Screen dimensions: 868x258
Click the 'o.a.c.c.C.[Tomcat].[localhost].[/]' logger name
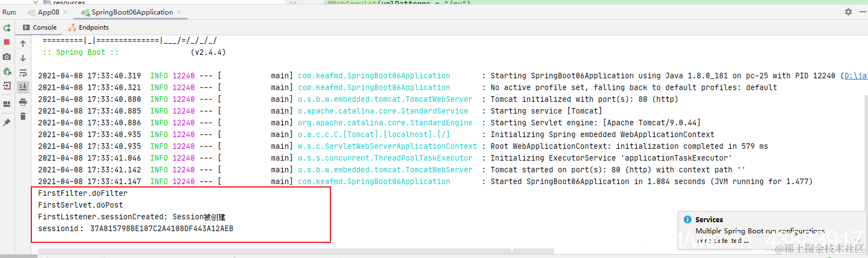click(x=374, y=134)
